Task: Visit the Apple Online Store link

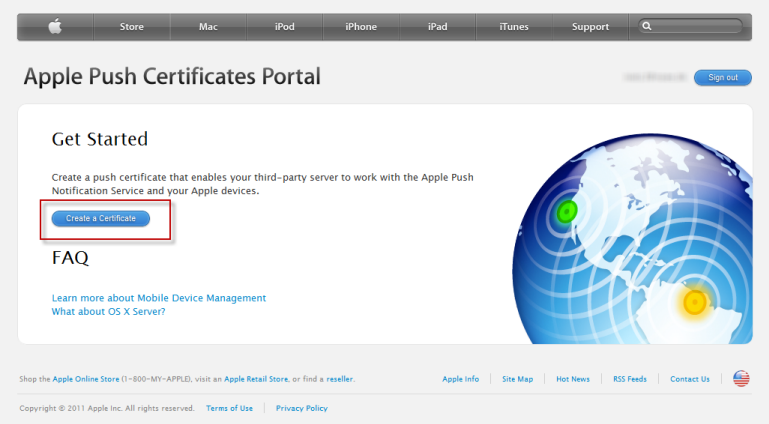Action: click(x=85, y=379)
